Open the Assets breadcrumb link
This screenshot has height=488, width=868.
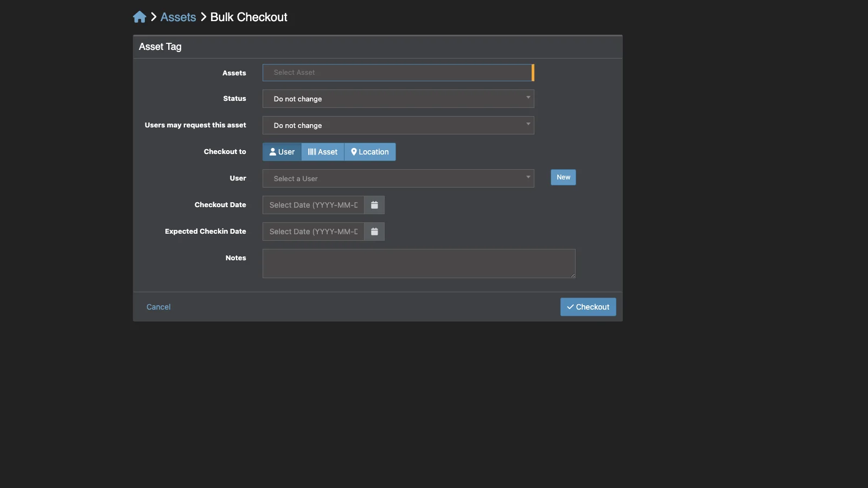click(x=178, y=17)
